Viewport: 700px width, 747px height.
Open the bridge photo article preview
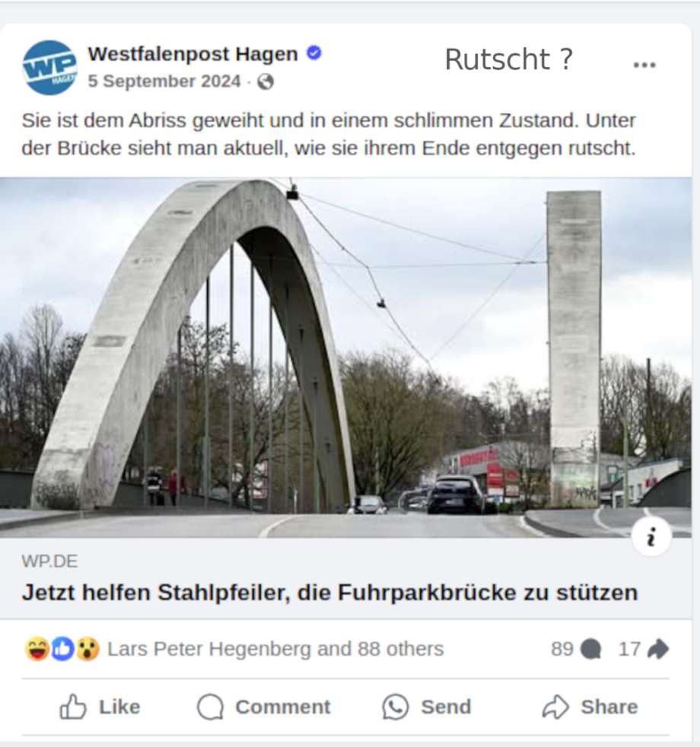(x=345, y=358)
